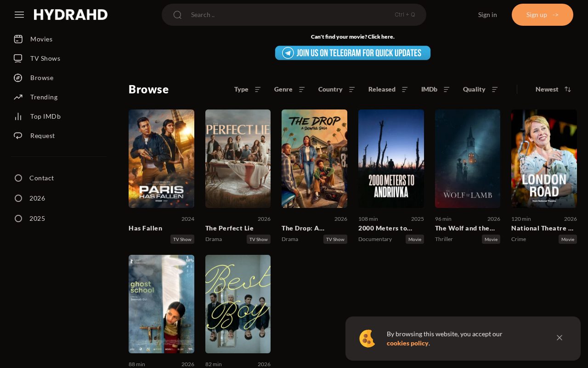
Task: Open the London Road poster thumbnail
Action: (x=544, y=159)
